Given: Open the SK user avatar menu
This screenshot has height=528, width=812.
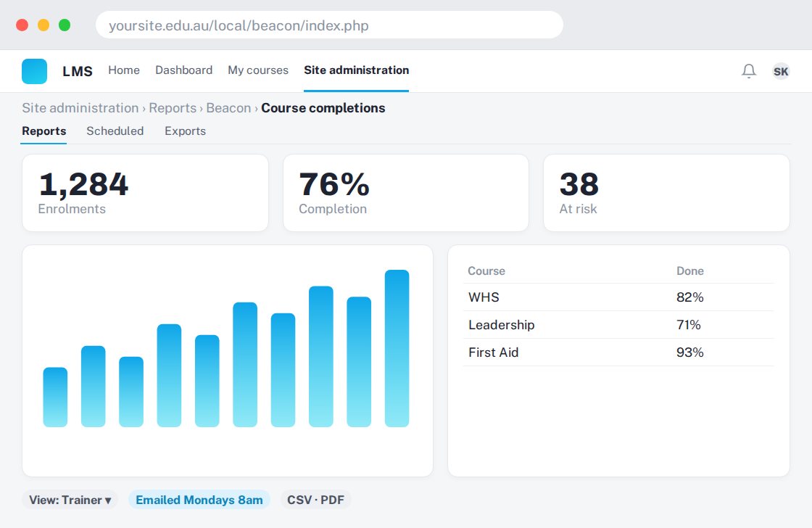Looking at the screenshot, I should (x=780, y=71).
